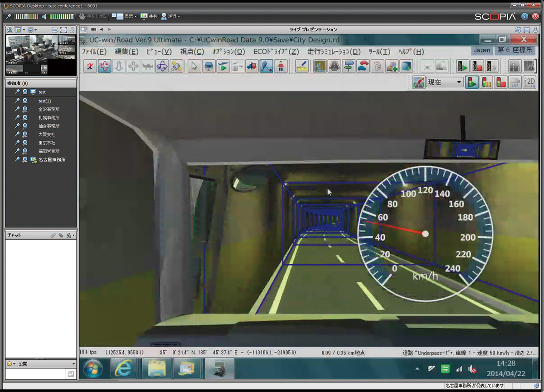Toggle the 2D view mode button
Screen dimensions: 544x392
click(529, 82)
